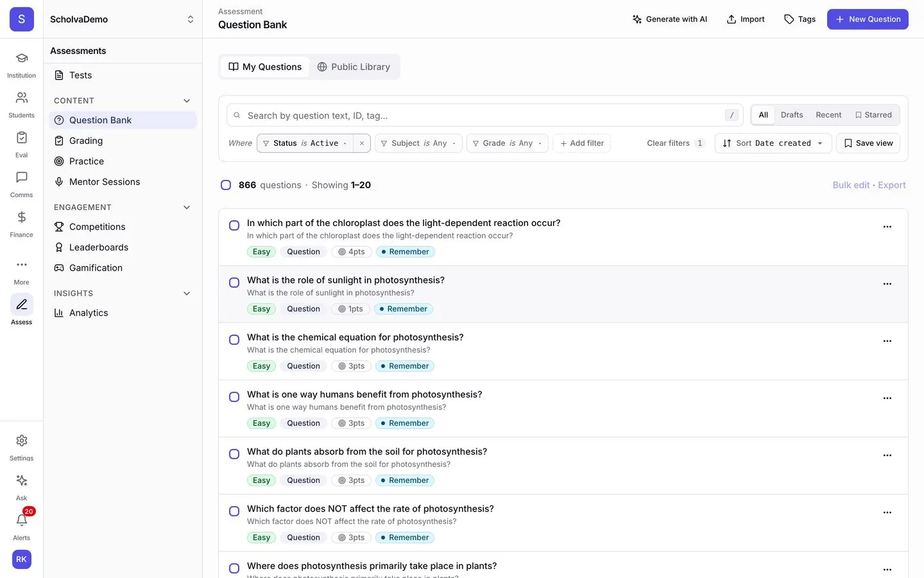Switch to the My Questions tab
924x578 pixels.
tap(265, 67)
